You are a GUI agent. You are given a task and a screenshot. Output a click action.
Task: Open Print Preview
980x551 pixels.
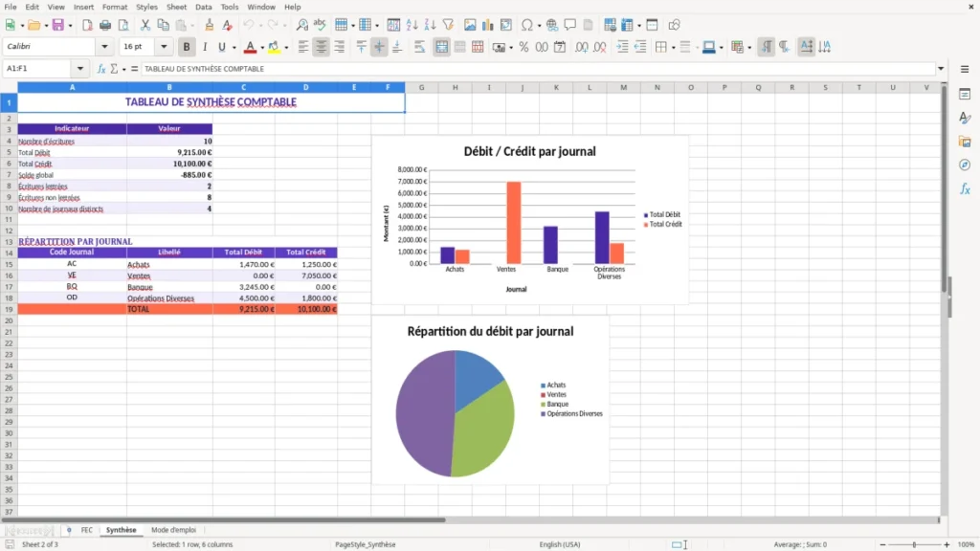[x=123, y=25]
